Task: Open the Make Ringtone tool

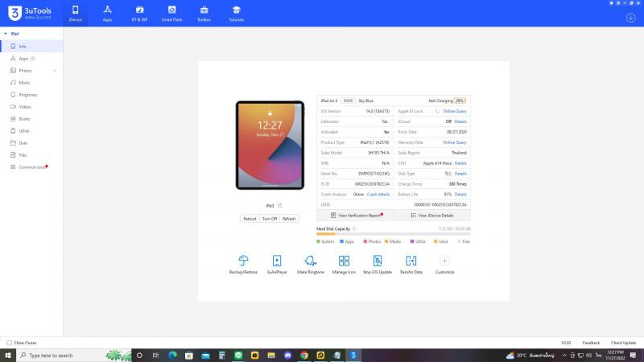Action: [310, 261]
